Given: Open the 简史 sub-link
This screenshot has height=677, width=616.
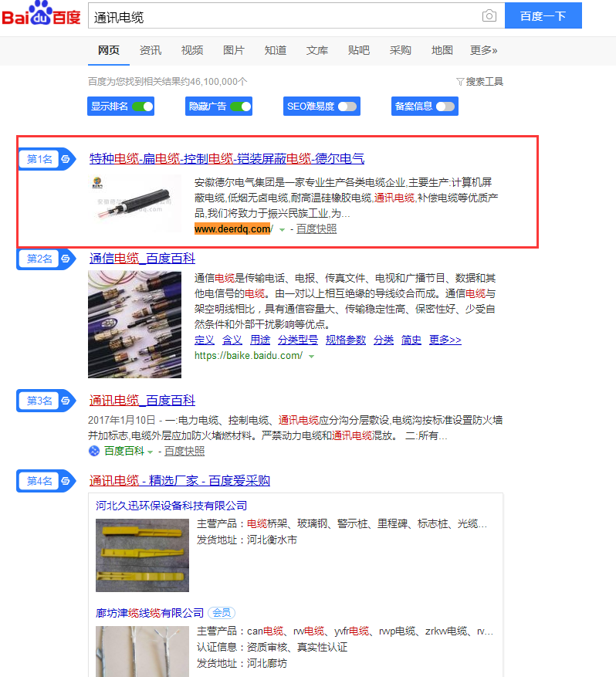Looking at the screenshot, I should pos(411,340).
